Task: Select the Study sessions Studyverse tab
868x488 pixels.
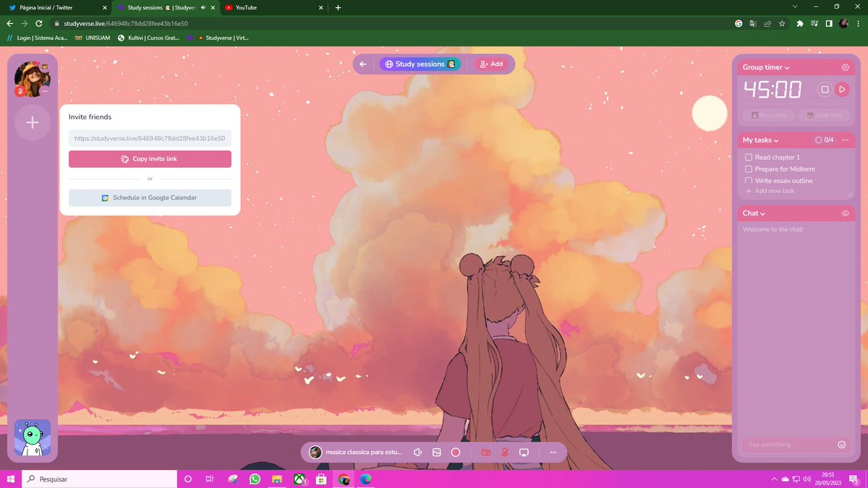Action: 164,7
